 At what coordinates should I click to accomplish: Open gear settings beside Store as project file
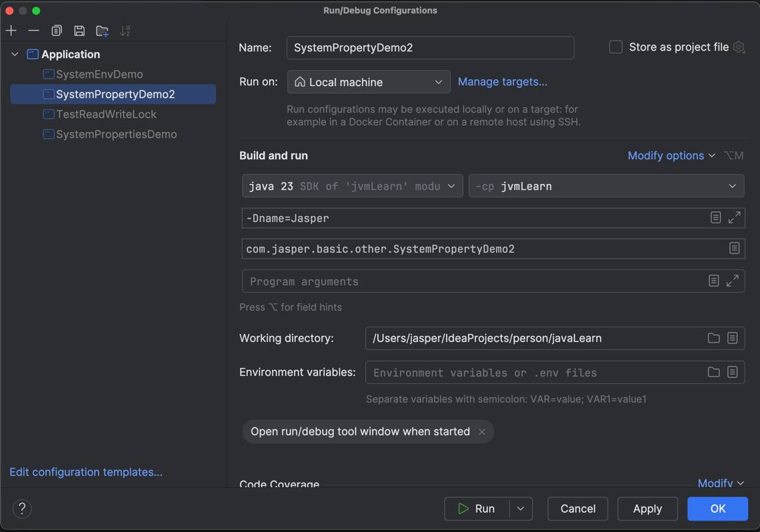pos(739,47)
